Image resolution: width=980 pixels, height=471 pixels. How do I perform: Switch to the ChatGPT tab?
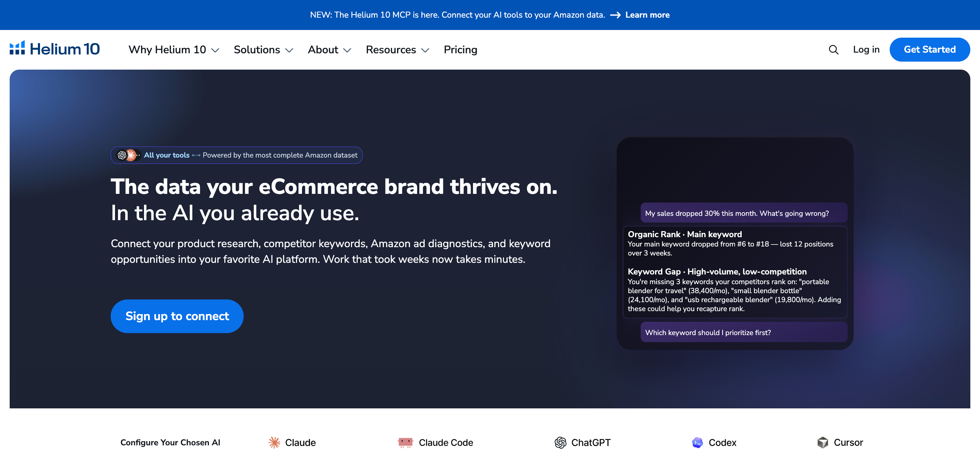point(582,442)
